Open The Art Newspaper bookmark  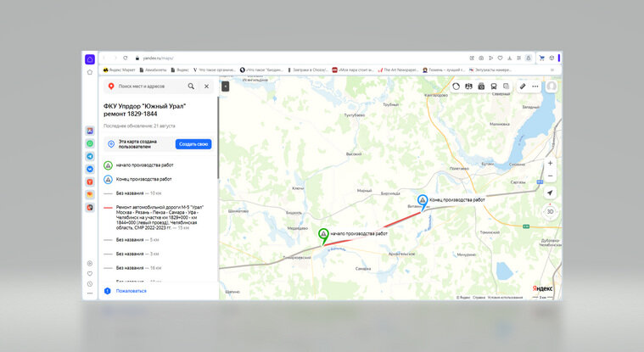398,70
